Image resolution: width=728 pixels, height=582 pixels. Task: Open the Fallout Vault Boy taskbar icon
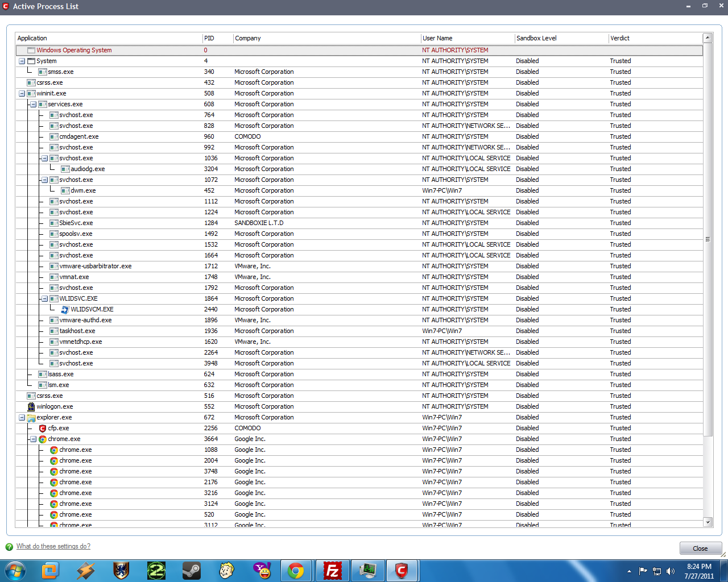(227, 571)
